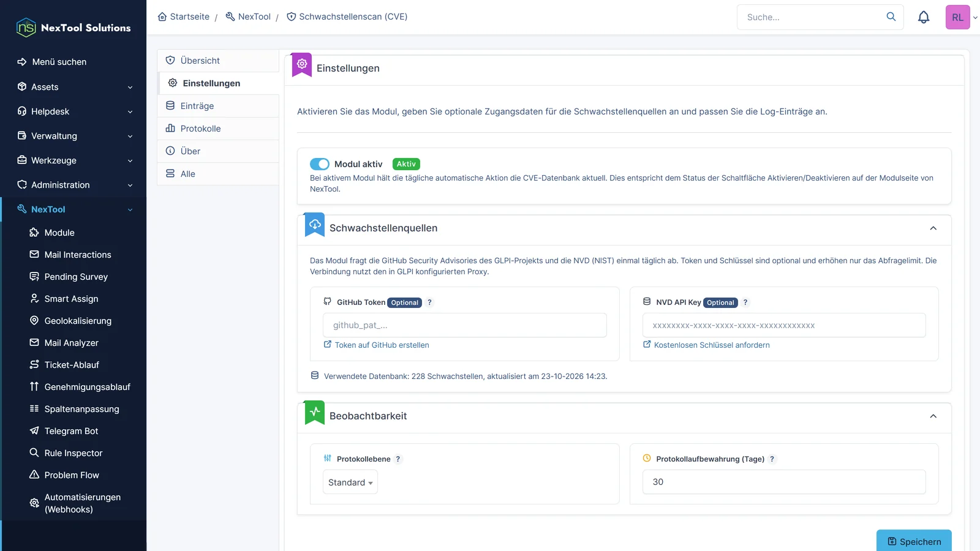This screenshot has width=980, height=551.
Task: Collapse the Beobachtbarkeit section chevron
Action: (933, 416)
